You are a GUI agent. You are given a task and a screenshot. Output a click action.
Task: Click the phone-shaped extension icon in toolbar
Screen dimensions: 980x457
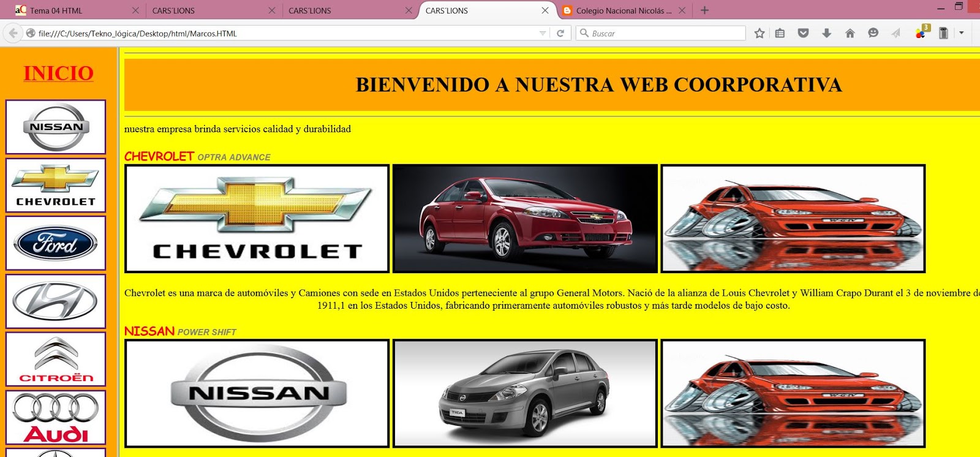click(943, 33)
